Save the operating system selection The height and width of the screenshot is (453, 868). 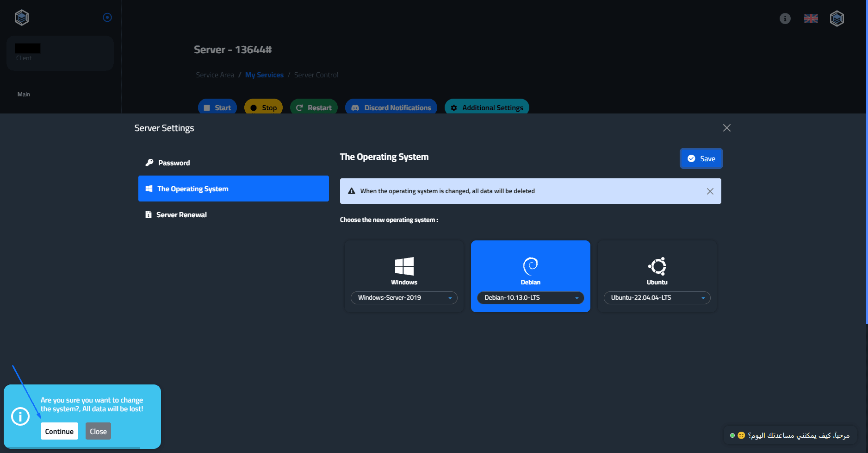click(701, 158)
